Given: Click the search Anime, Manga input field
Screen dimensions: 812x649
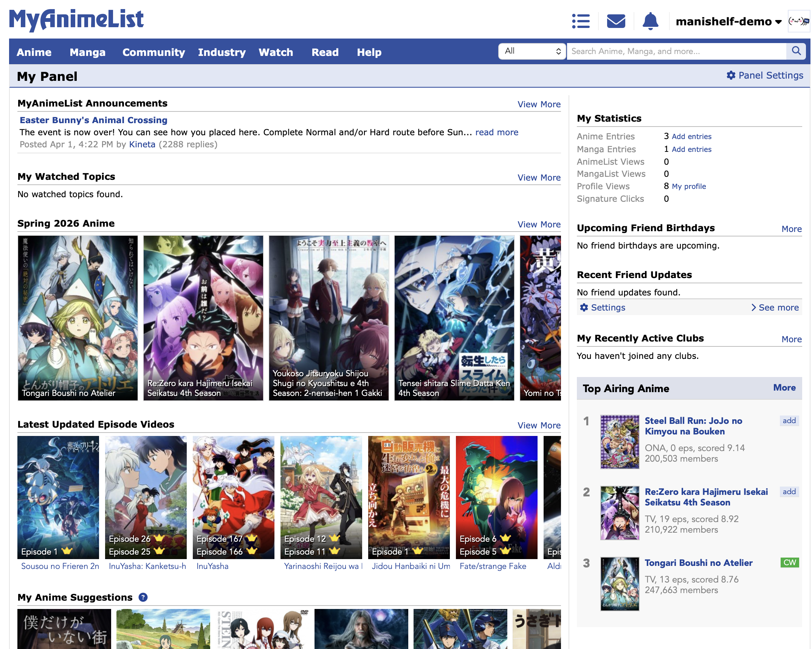Looking at the screenshot, I should pyautogui.click(x=676, y=51).
